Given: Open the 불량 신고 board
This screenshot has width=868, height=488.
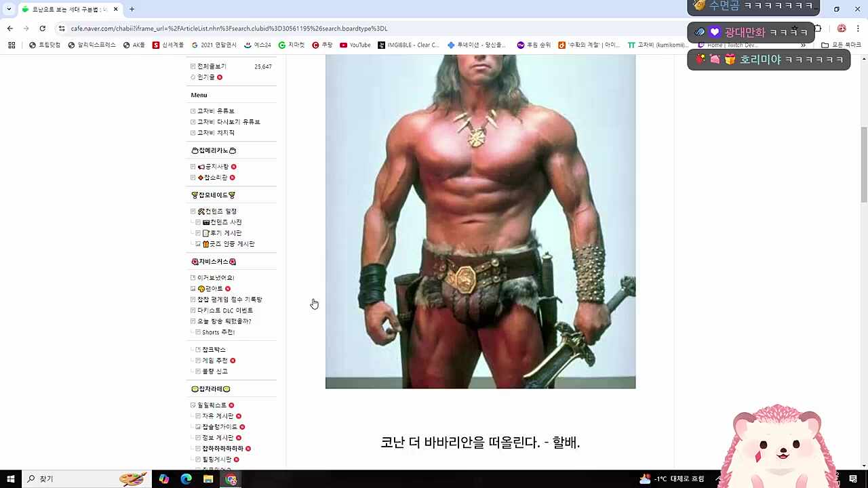Looking at the screenshot, I should point(215,371).
